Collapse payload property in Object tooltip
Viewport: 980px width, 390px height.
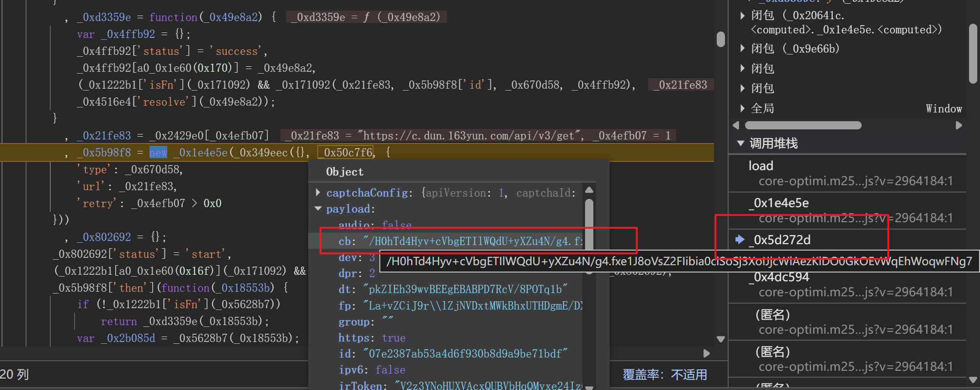tap(318, 209)
